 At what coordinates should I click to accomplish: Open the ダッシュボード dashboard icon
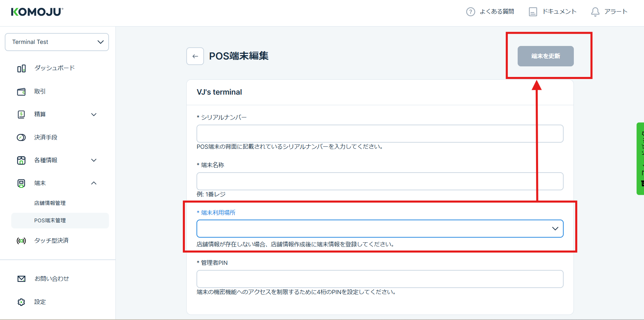pyautogui.click(x=21, y=68)
